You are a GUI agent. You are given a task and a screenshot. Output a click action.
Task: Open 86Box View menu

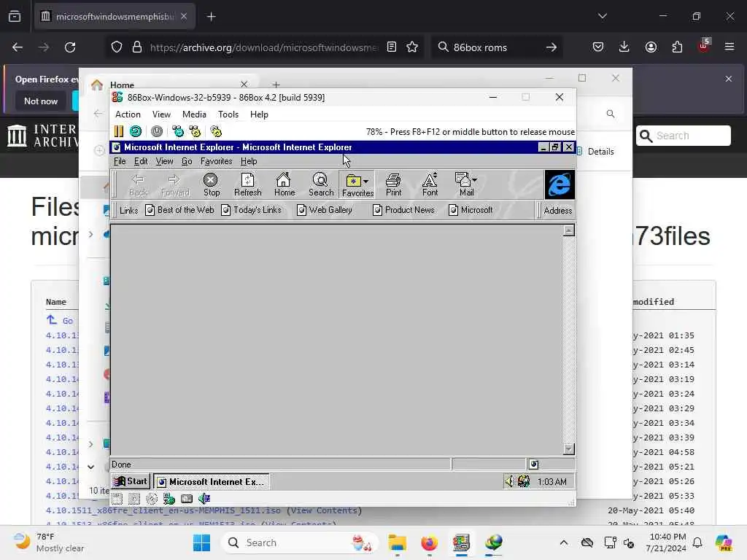(161, 114)
